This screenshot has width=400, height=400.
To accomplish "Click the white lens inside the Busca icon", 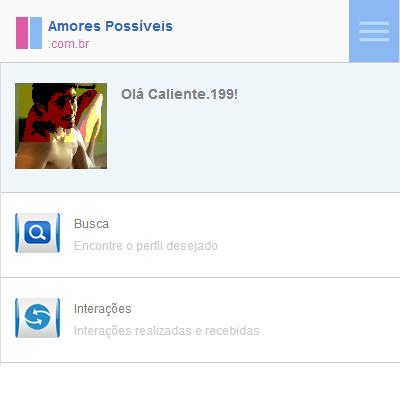I will click(35, 231).
